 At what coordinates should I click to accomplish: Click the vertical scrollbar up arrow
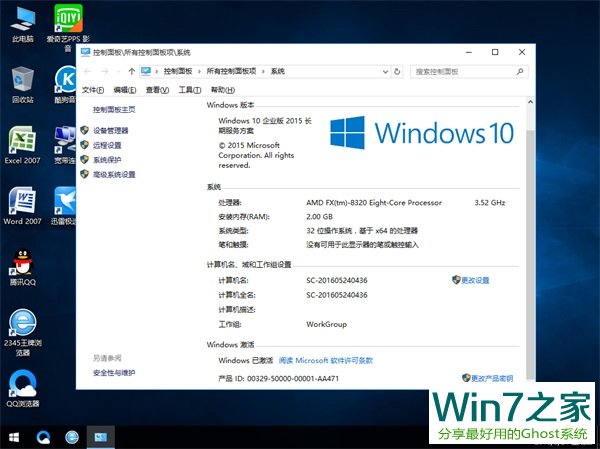(530, 102)
